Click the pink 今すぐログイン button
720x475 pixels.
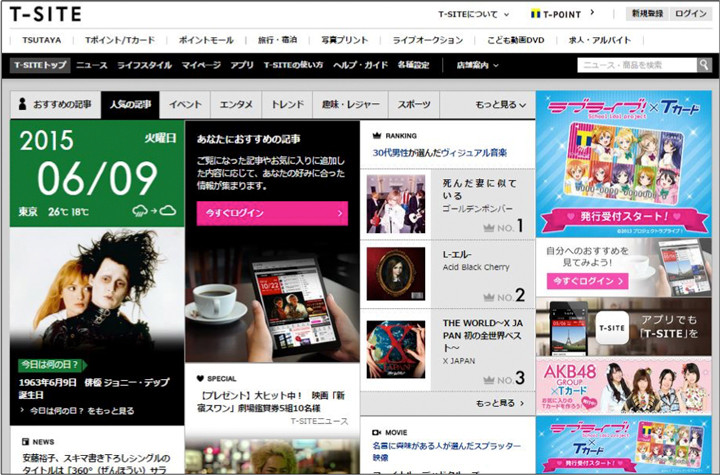(x=272, y=213)
